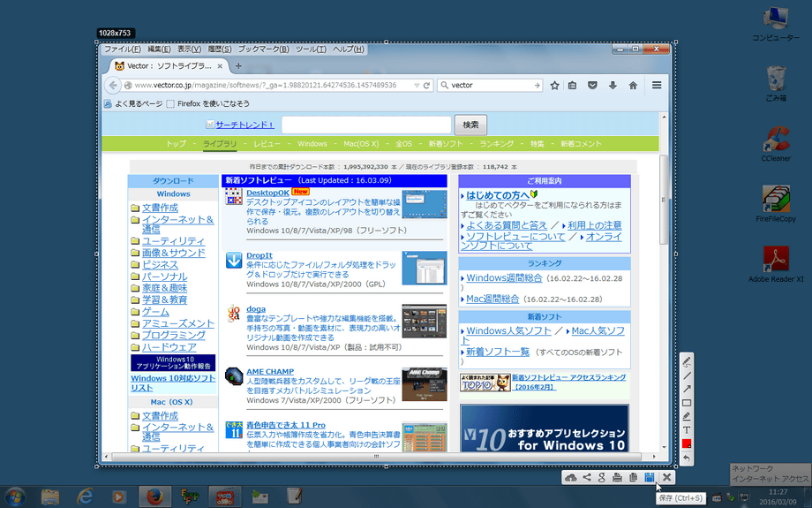Share screenshot on social networks
The image size is (812, 508).
tap(587, 477)
